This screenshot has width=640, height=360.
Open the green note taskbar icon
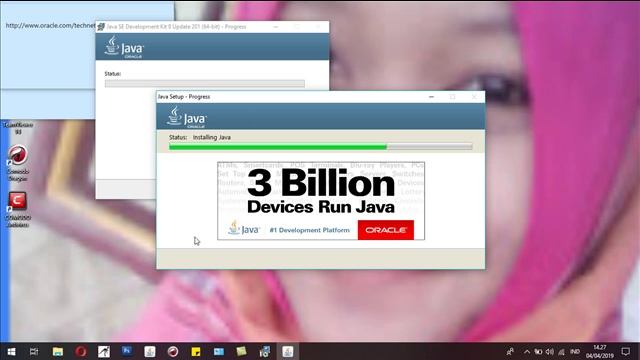tap(242, 351)
